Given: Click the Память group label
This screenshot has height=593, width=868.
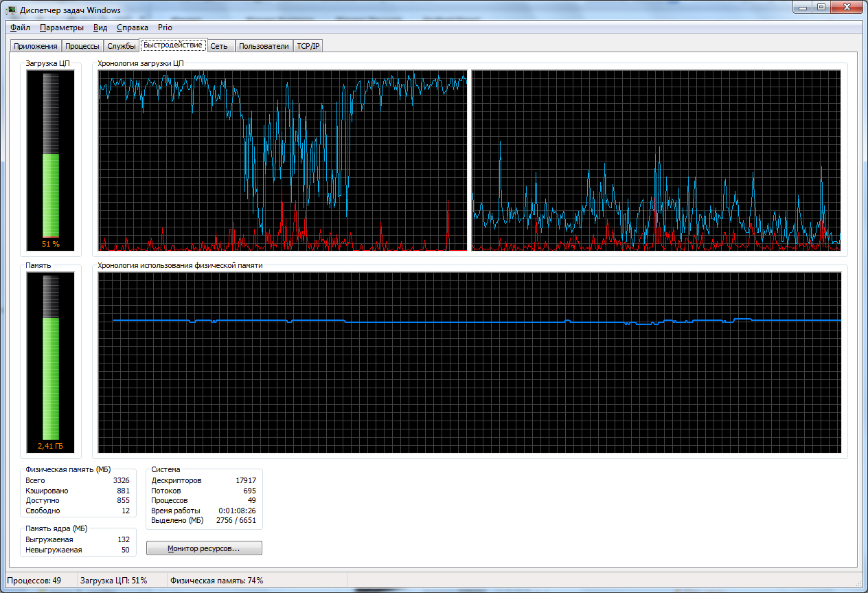Looking at the screenshot, I should coord(38,265).
